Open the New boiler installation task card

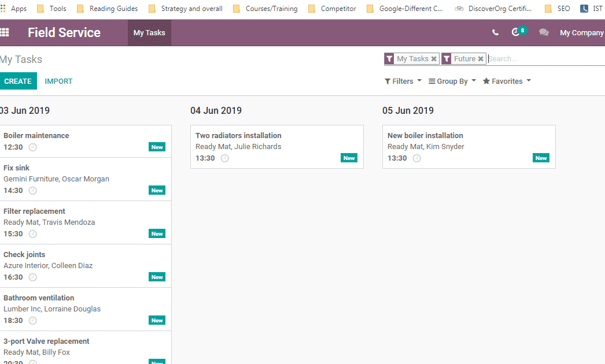[469, 147]
